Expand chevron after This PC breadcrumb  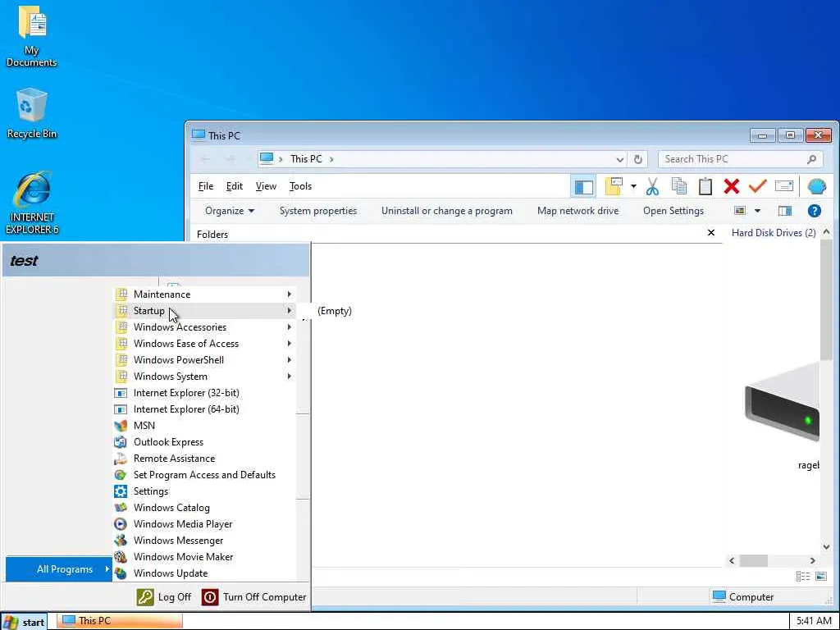click(x=331, y=159)
